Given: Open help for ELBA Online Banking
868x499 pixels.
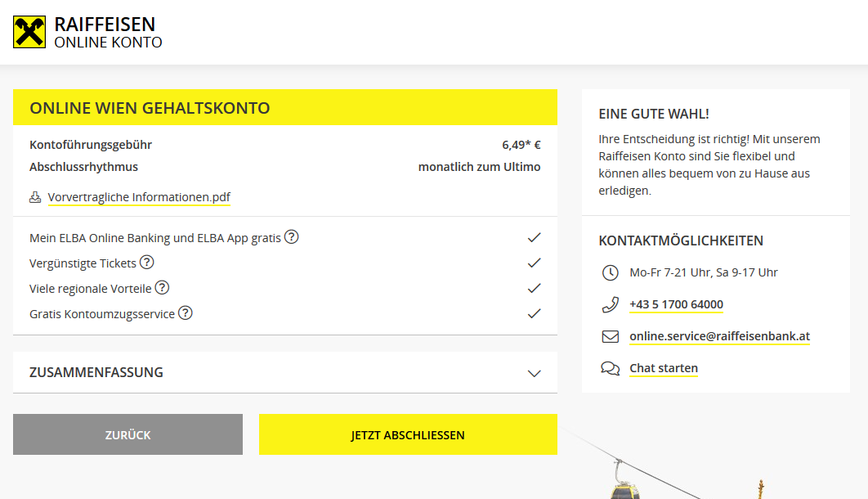Looking at the screenshot, I should (x=292, y=237).
